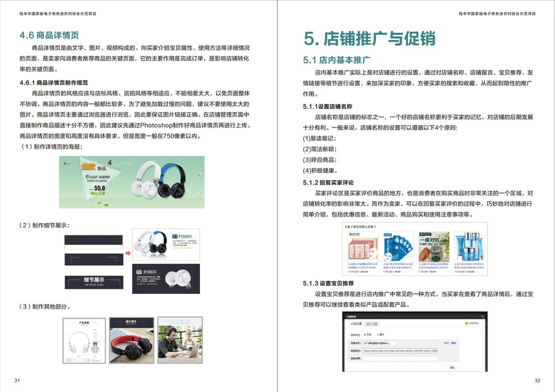Screen dimensions: 555x392
Task: Click the heading 5.1 店内基本推广
Action: (x=337, y=60)
